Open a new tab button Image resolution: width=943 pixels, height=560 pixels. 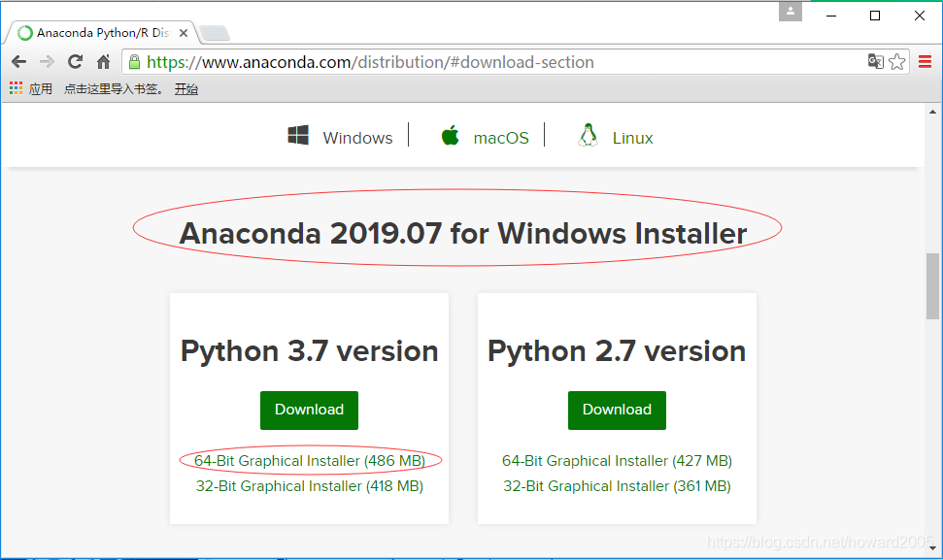(214, 33)
